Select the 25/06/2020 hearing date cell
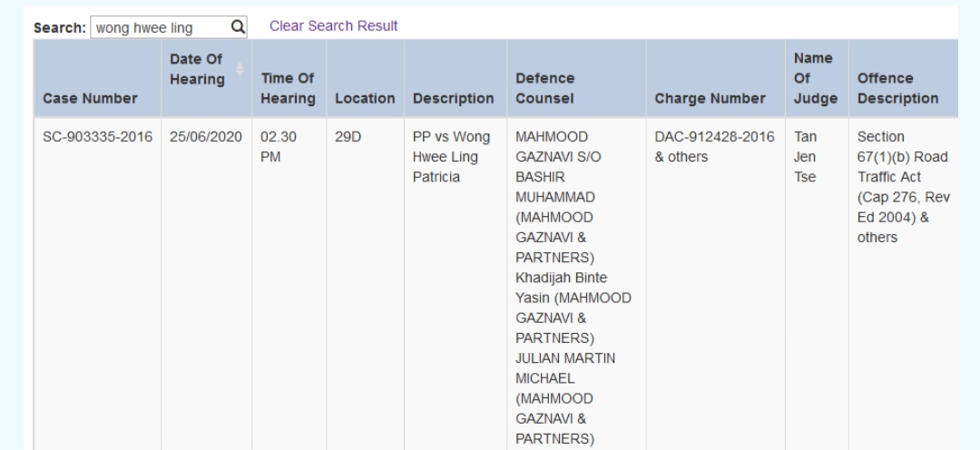Screen dimensions: 980x450 206,137
